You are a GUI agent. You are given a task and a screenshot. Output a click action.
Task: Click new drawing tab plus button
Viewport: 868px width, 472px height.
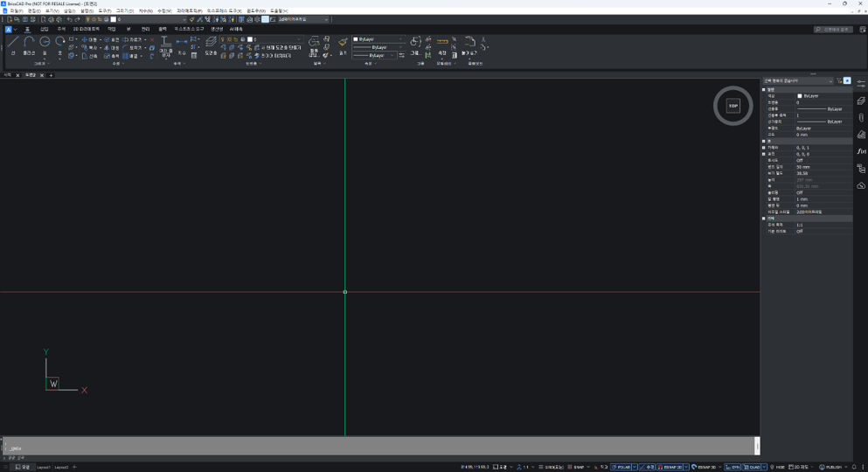(51, 75)
